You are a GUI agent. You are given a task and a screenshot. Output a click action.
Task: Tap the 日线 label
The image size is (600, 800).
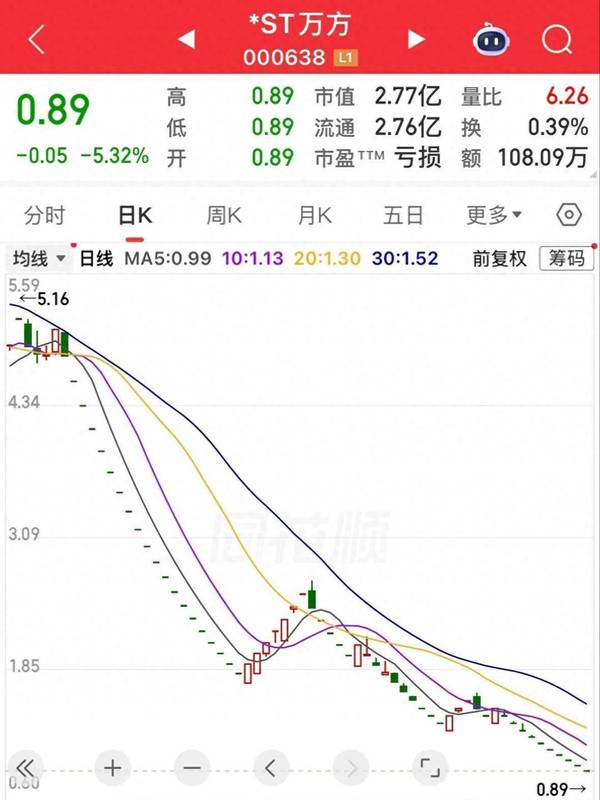point(96,258)
